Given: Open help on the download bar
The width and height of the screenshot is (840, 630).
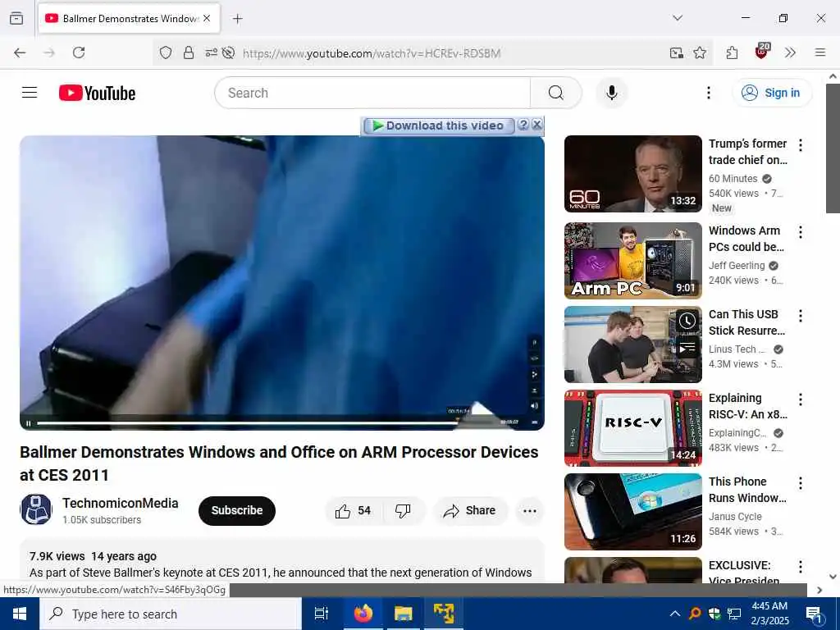Looking at the screenshot, I should tap(523, 125).
